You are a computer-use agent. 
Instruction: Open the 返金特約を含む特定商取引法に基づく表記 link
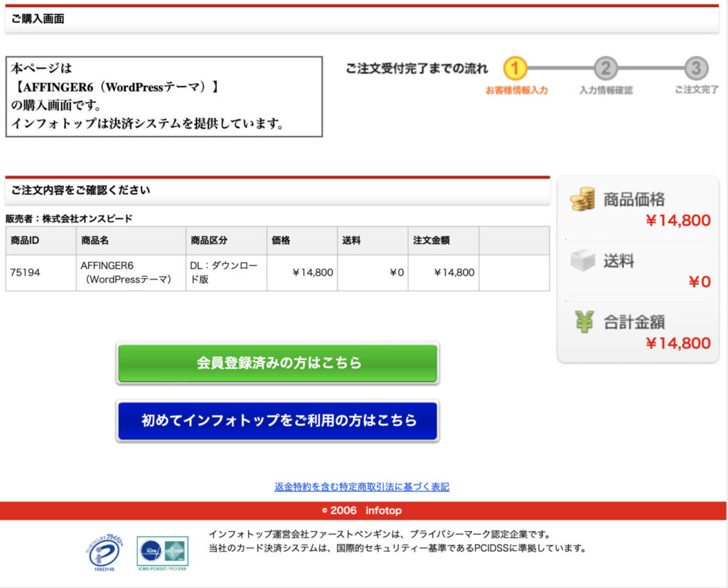(362, 486)
